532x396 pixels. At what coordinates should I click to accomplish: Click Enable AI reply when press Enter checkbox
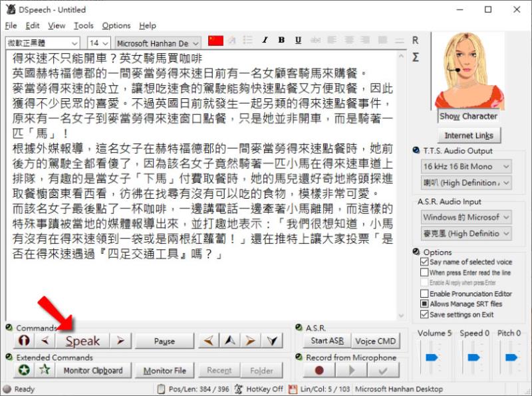(x=424, y=283)
